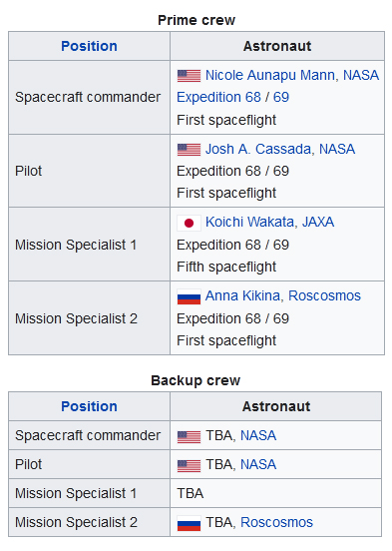The height and width of the screenshot is (551, 392).
Task: Click US flag in backup Spacecraft commander row
Action: tap(189, 436)
